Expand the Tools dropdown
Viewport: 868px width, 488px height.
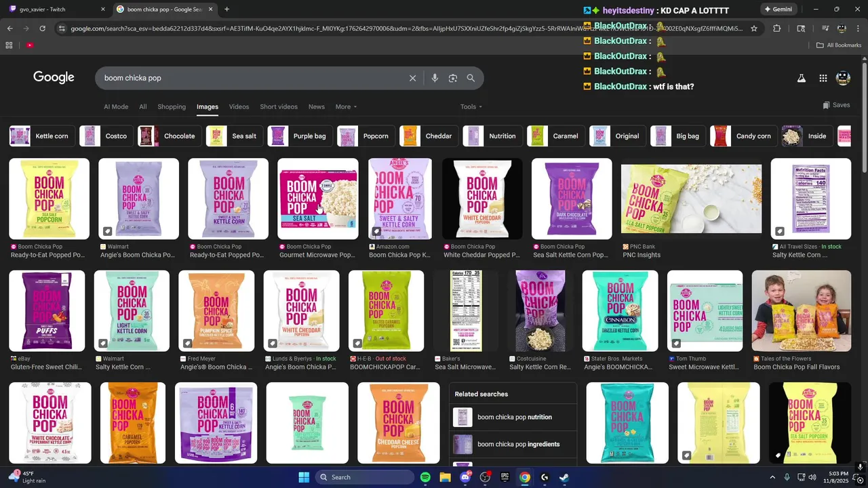[471, 106]
